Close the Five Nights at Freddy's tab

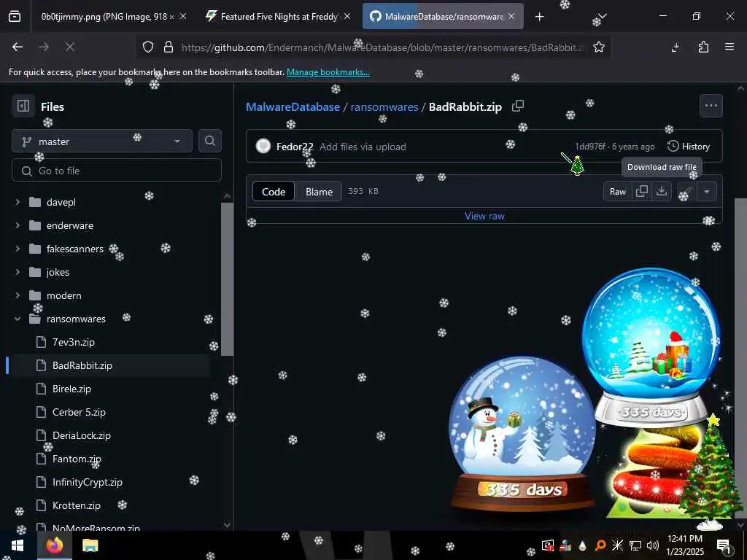point(347,17)
